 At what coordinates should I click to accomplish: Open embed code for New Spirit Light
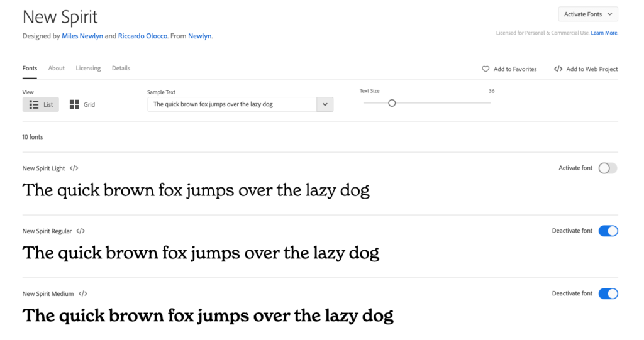74,168
